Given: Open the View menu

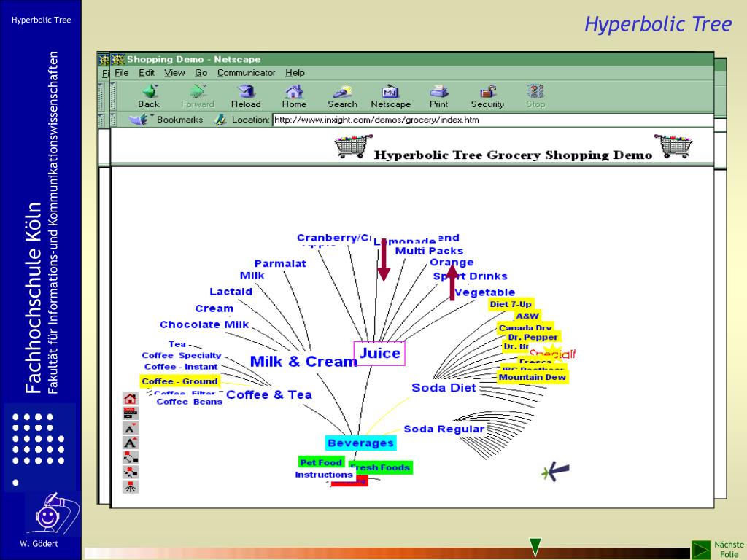Looking at the screenshot, I should 174,73.
